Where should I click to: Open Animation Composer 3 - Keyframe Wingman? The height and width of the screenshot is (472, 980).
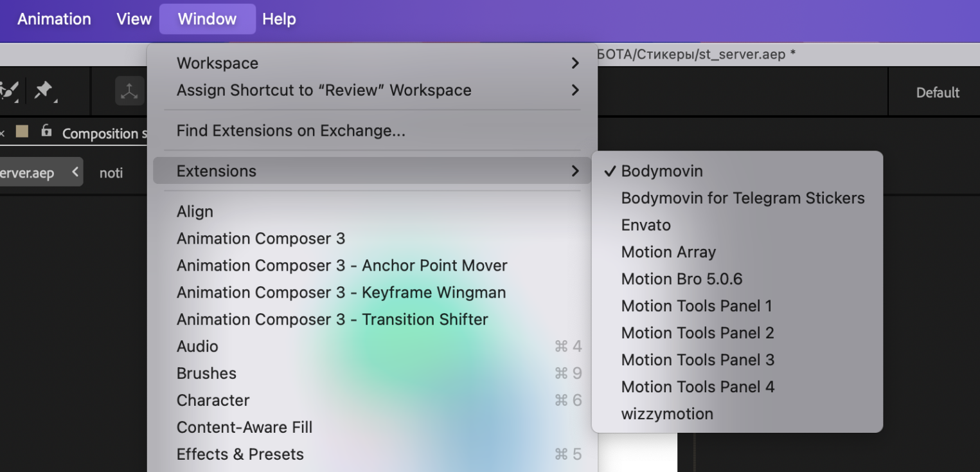point(341,293)
